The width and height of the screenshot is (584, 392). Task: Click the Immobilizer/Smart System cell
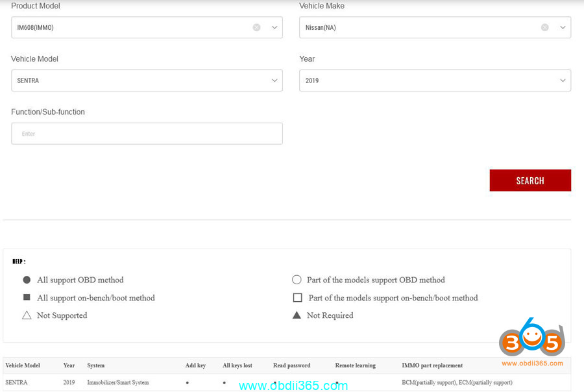(x=117, y=383)
